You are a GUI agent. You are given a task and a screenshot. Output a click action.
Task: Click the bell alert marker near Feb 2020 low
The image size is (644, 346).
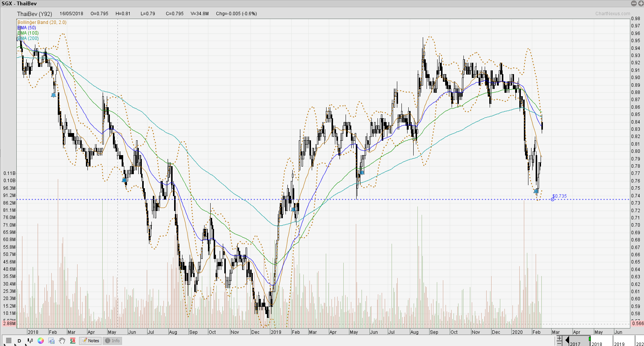point(536,191)
